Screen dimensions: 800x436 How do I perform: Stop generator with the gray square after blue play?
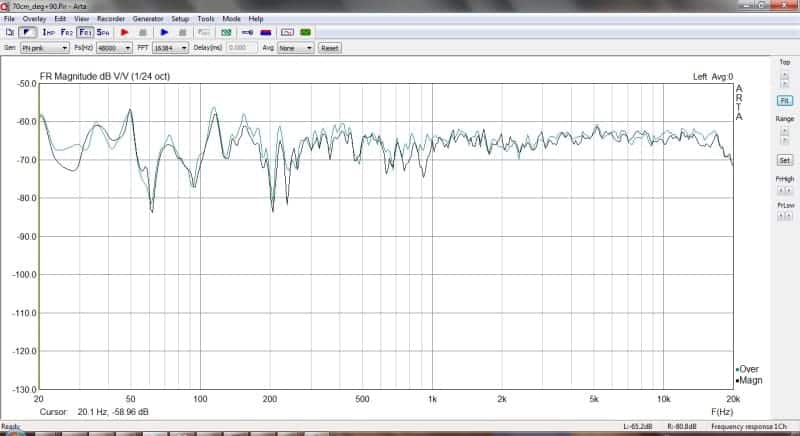click(x=183, y=32)
